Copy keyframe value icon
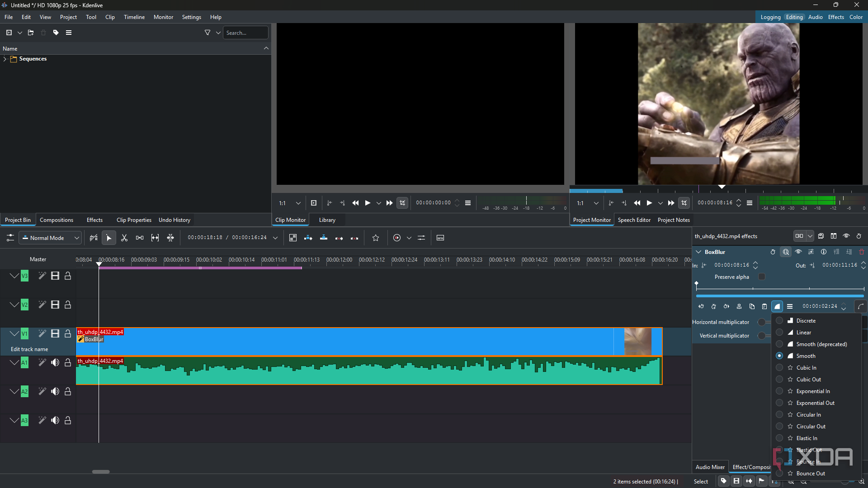 click(x=752, y=306)
